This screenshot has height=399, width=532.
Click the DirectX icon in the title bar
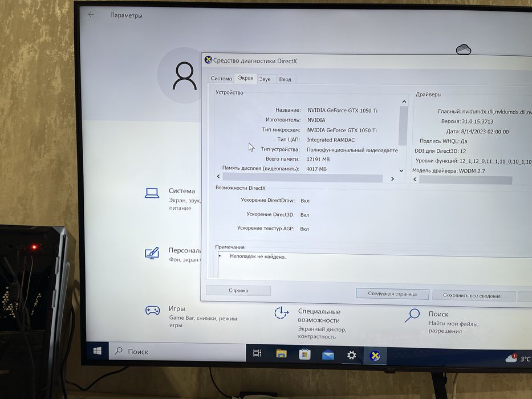(208, 60)
